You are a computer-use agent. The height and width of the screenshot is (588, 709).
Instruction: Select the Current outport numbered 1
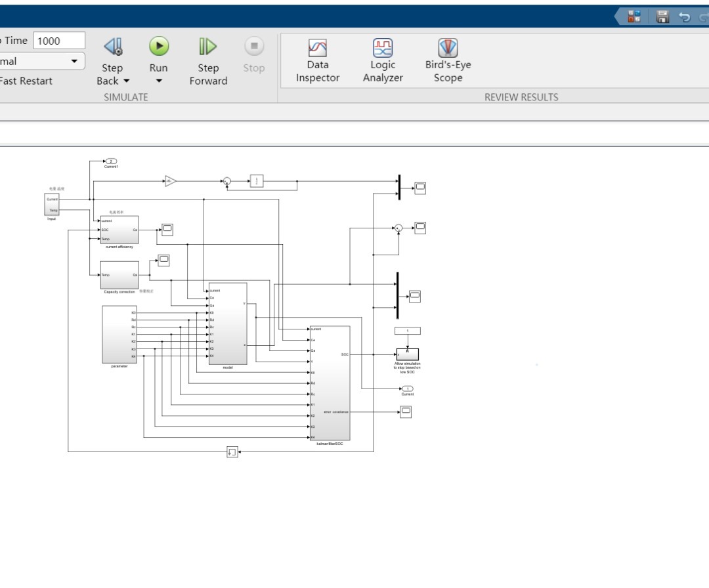tap(408, 388)
